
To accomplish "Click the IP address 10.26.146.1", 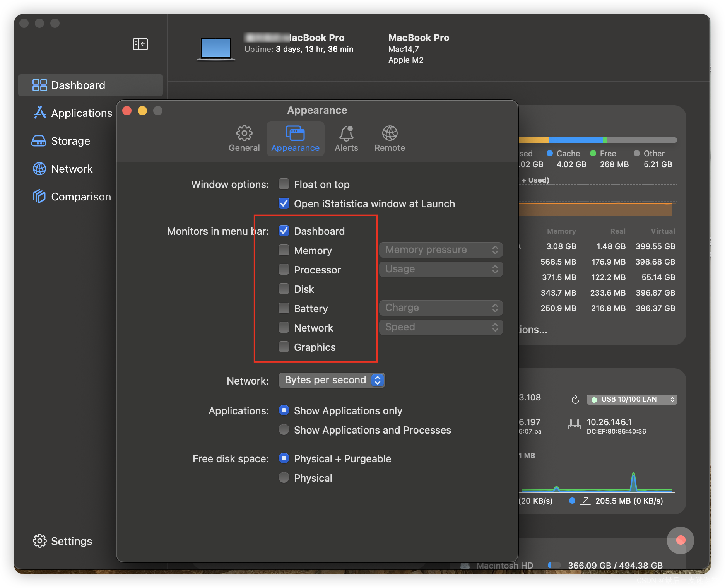I will [x=609, y=422].
